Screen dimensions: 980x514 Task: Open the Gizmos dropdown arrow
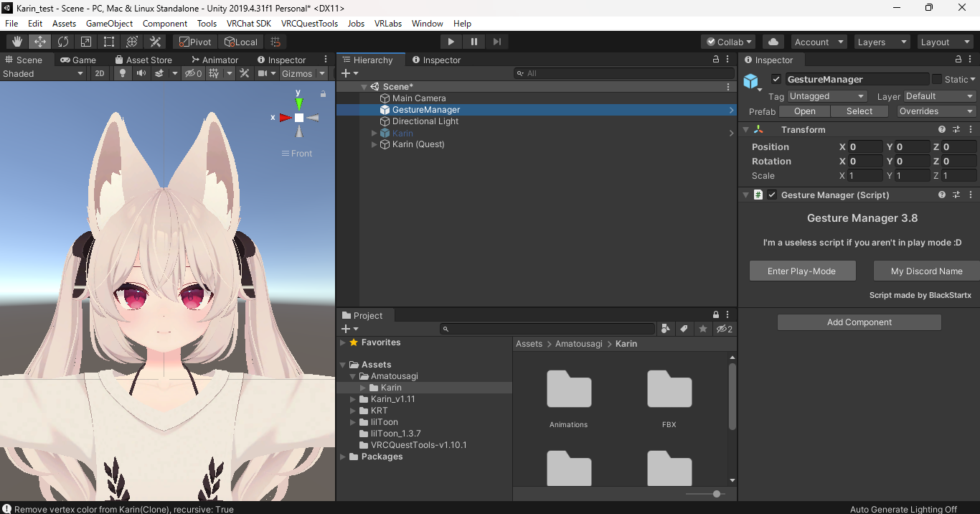322,73
